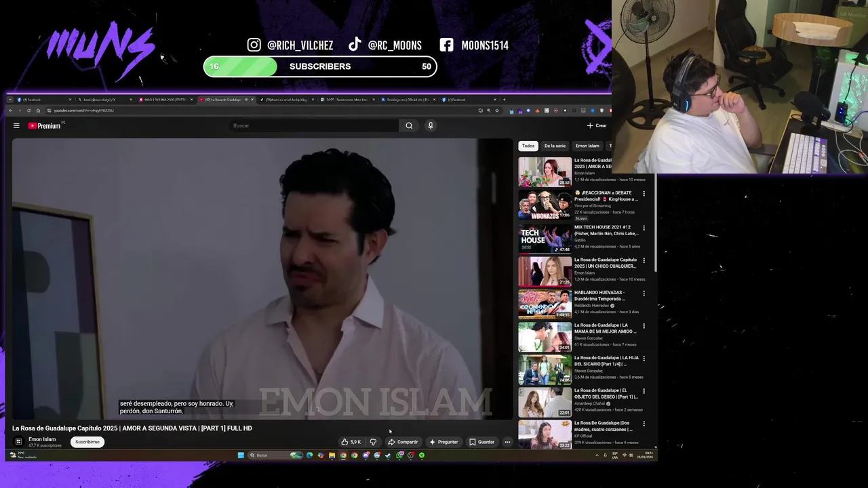
Task: Open Windows Start menu
Action: pyautogui.click(x=241, y=455)
